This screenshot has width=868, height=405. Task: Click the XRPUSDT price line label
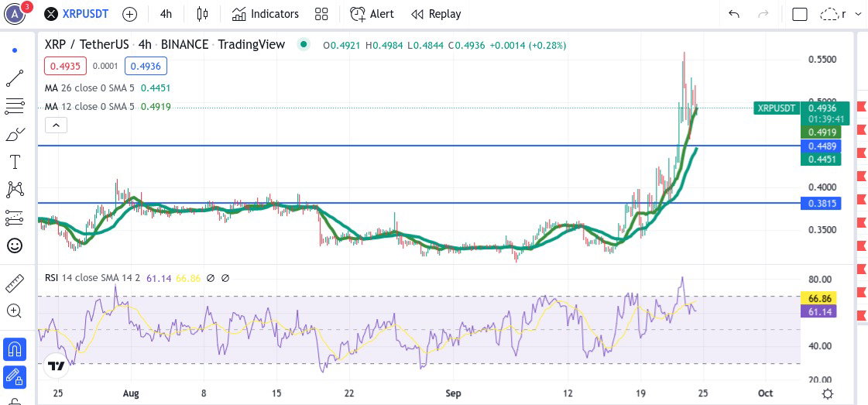(776, 108)
